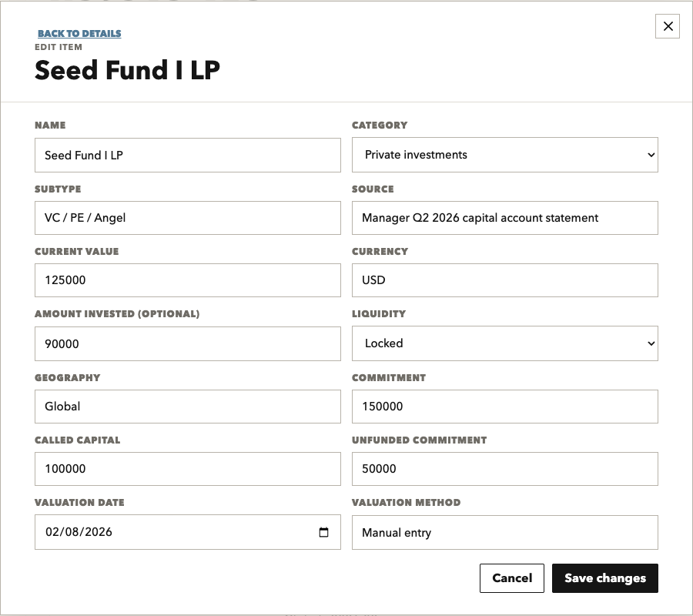Expand the Category dropdown
The width and height of the screenshot is (693, 616).
[504, 155]
